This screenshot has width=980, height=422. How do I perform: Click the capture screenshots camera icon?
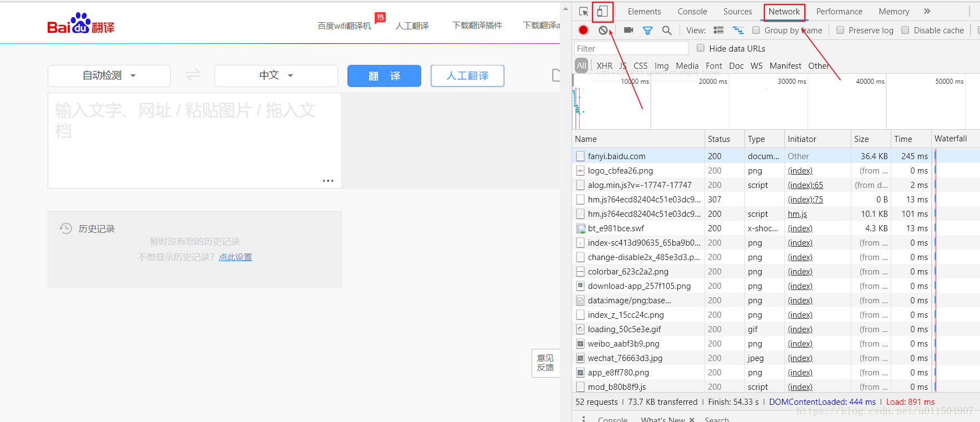[x=629, y=30]
